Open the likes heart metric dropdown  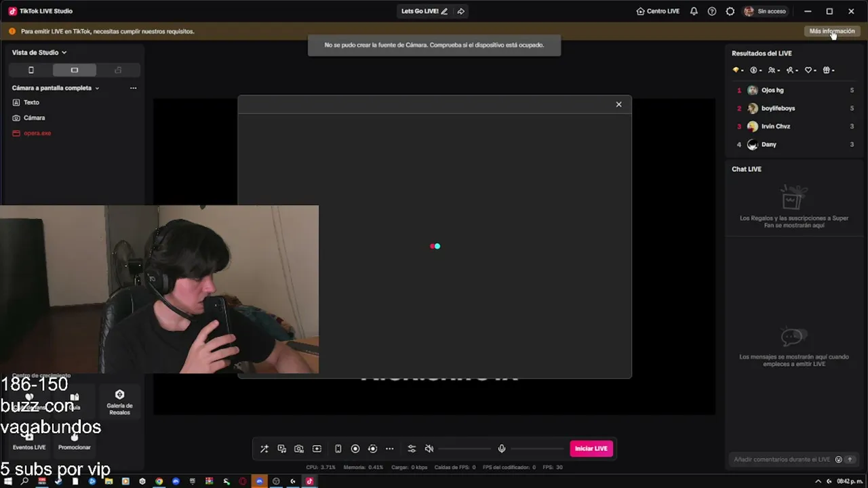click(x=810, y=70)
